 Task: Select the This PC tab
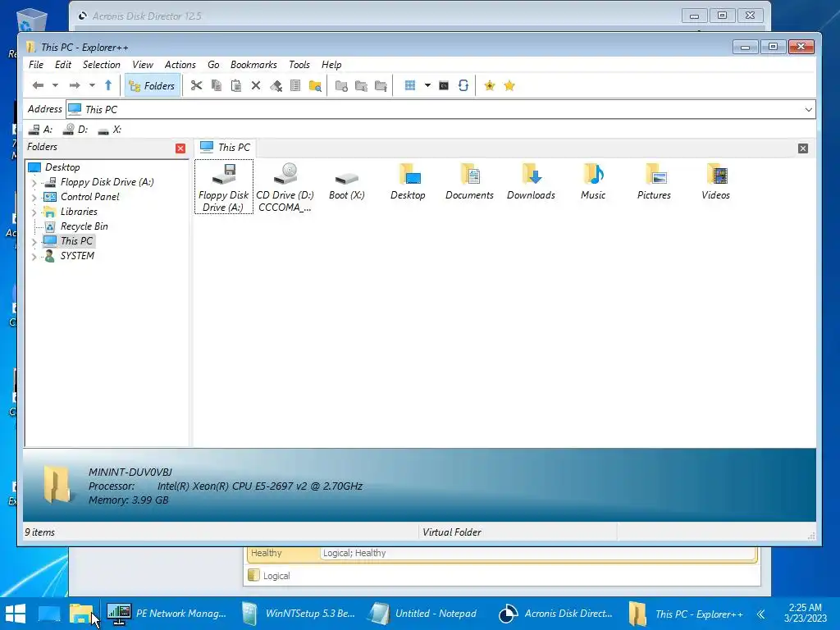click(225, 147)
